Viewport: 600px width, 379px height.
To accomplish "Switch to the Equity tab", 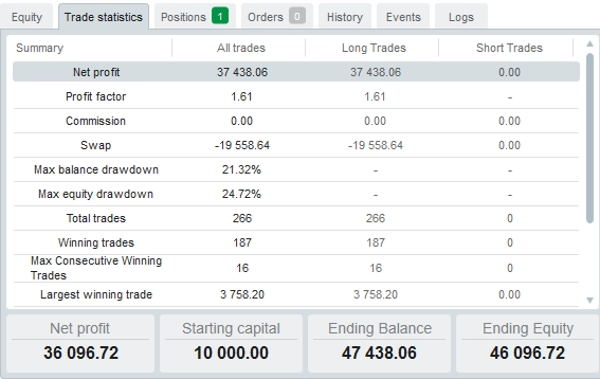I will (26, 17).
